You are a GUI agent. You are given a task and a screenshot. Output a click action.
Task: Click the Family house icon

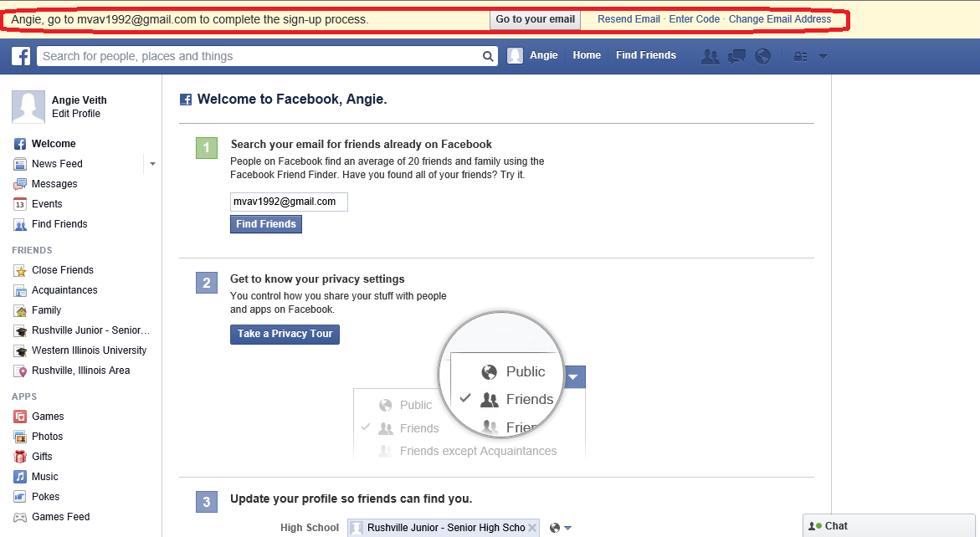[x=20, y=310]
